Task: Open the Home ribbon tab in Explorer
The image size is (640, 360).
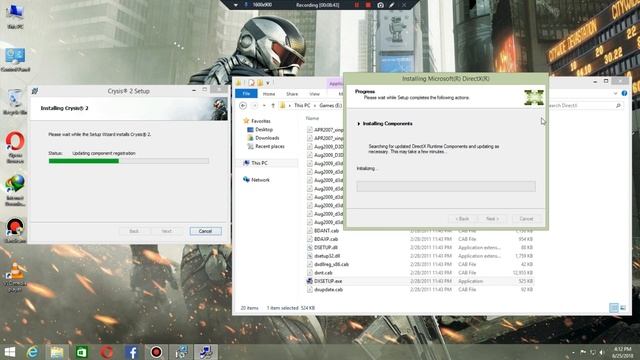Action: click(x=269, y=94)
